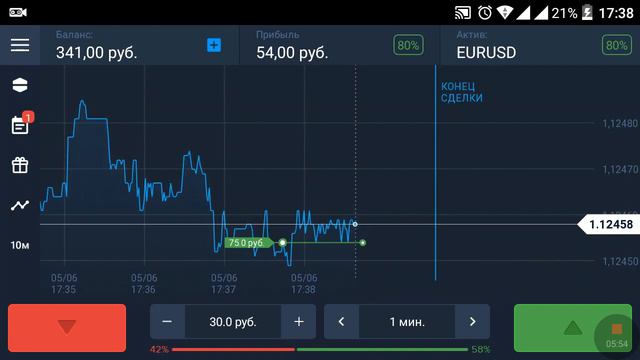Tap the 30.0 руб. amount field
Viewport: 640px width, 360px height.
coord(233,322)
